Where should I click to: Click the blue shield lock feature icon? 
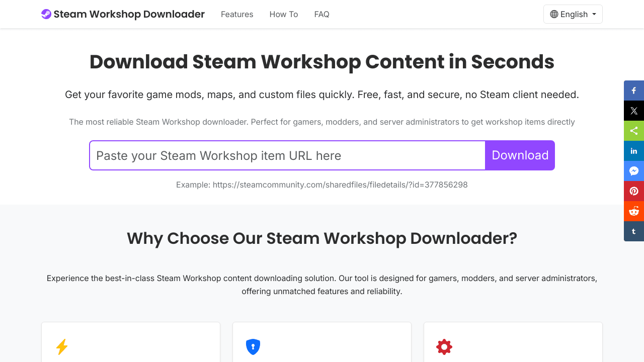(253, 347)
